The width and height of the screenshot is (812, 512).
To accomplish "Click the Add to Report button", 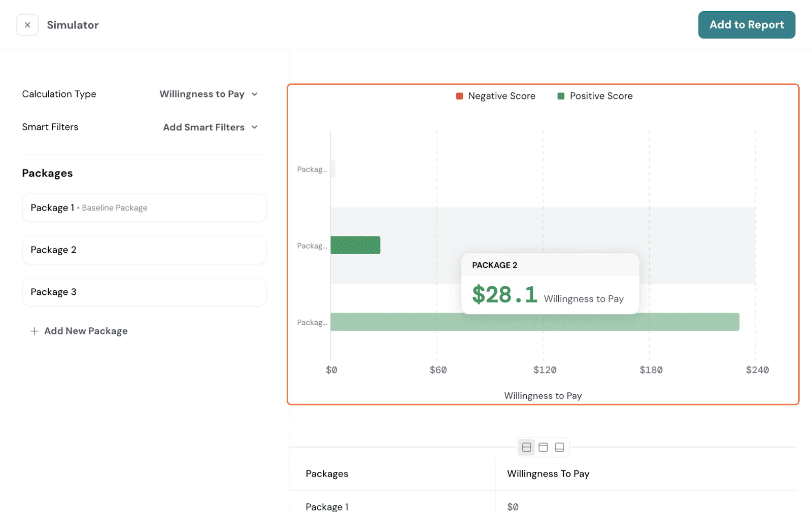I will pyautogui.click(x=746, y=25).
